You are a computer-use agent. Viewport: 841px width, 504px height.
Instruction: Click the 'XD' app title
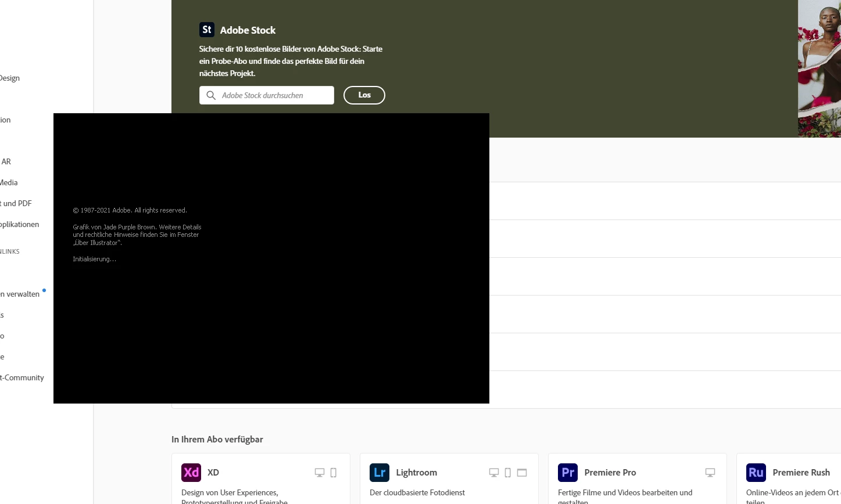[213, 473]
